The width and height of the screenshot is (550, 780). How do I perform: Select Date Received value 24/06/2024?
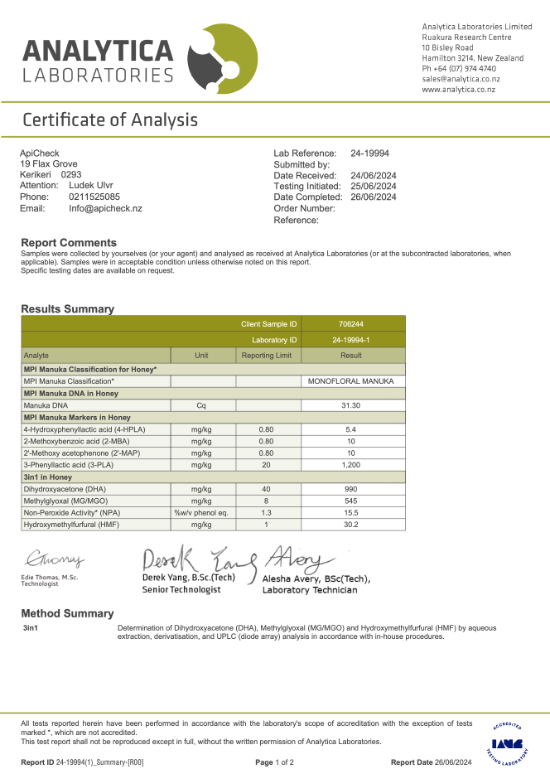pos(373,175)
